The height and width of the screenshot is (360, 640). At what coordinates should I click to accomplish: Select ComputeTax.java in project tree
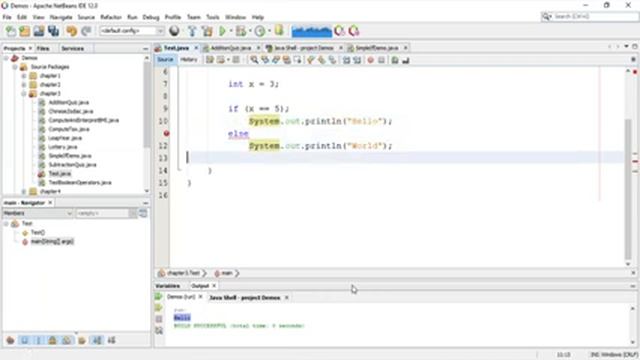point(69,129)
